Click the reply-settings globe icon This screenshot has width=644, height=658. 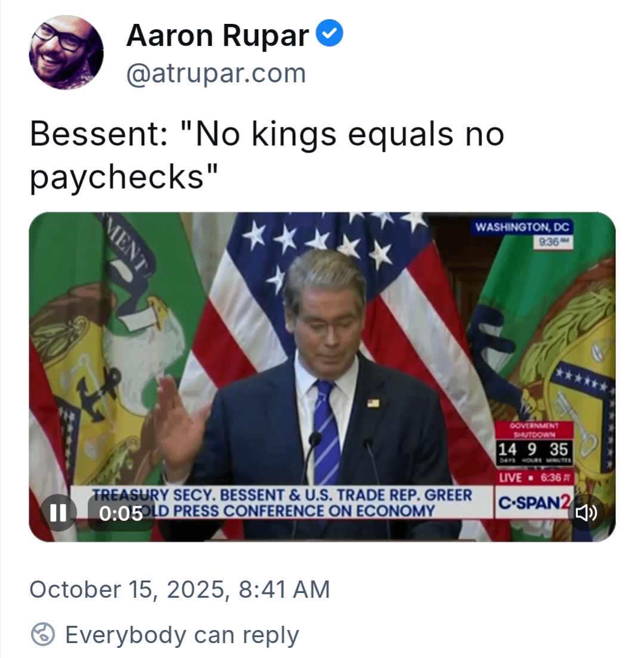click(43, 635)
